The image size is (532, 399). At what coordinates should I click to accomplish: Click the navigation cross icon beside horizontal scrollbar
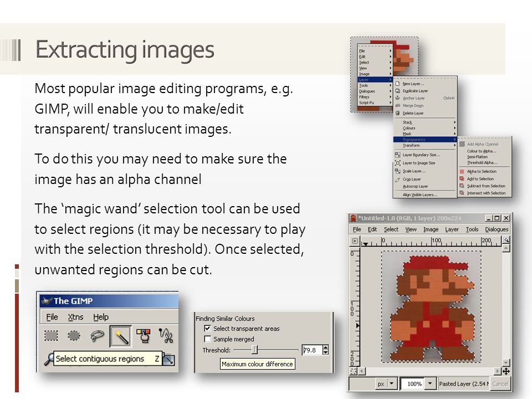tap(506, 371)
